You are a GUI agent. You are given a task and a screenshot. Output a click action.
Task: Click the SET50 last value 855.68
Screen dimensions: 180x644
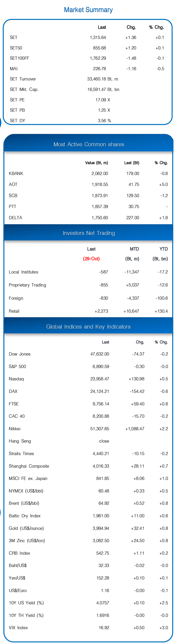coord(100,48)
